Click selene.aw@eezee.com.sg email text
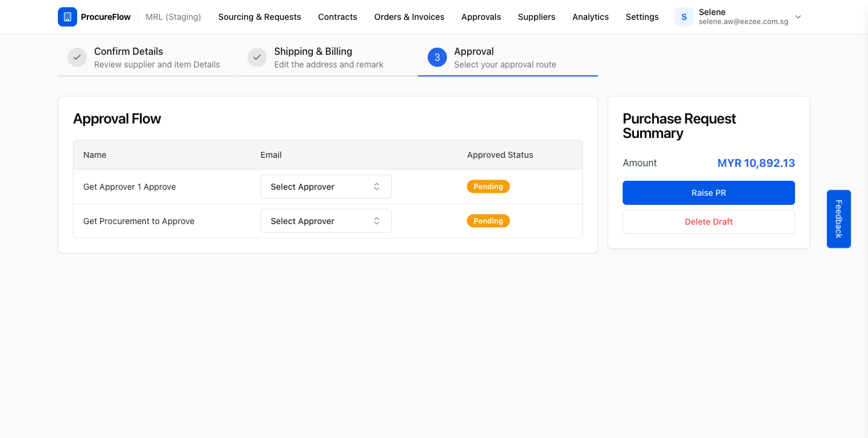The image size is (868, 438). pos(743,22)
